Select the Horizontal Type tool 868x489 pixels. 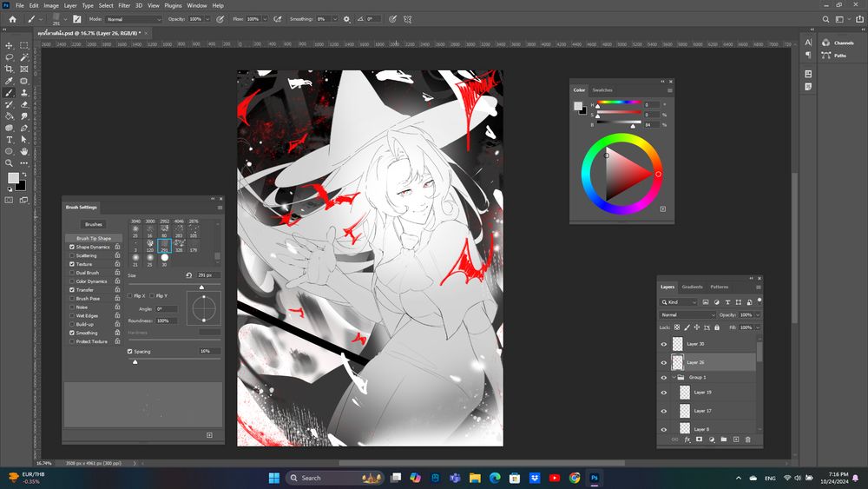[9, 140]
